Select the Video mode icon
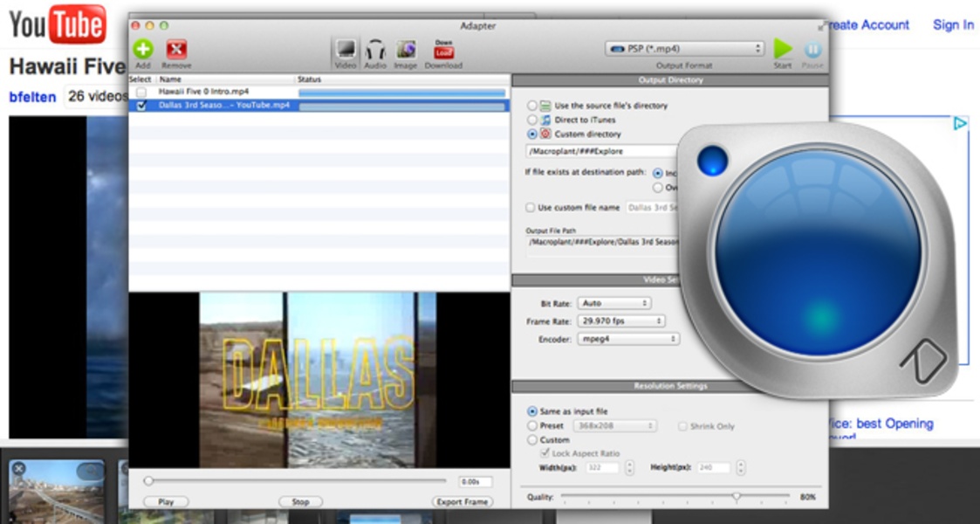 click(x=346, y=50)
